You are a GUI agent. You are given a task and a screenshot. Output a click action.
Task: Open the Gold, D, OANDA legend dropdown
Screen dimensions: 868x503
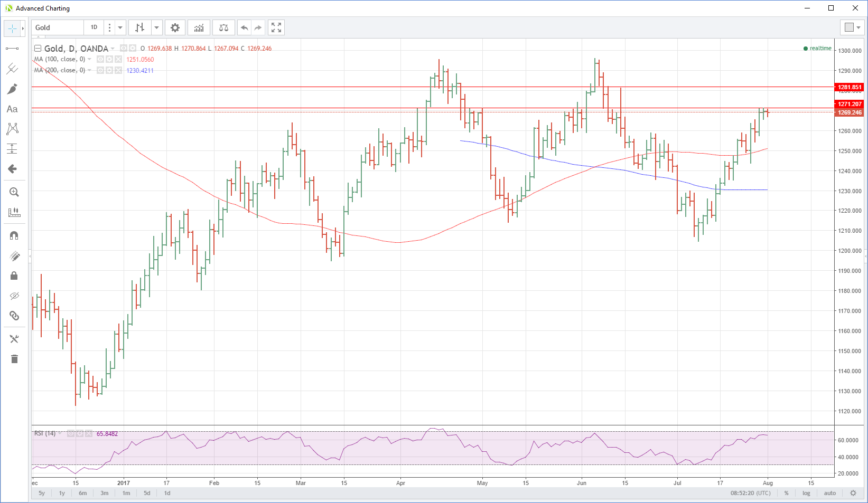[x=113, y=49]
